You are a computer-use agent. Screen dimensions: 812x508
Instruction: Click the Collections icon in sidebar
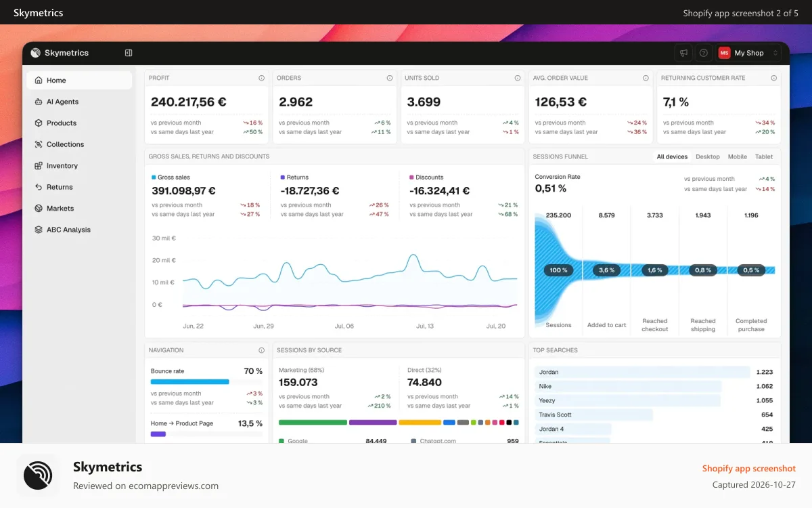pos(39,144)
